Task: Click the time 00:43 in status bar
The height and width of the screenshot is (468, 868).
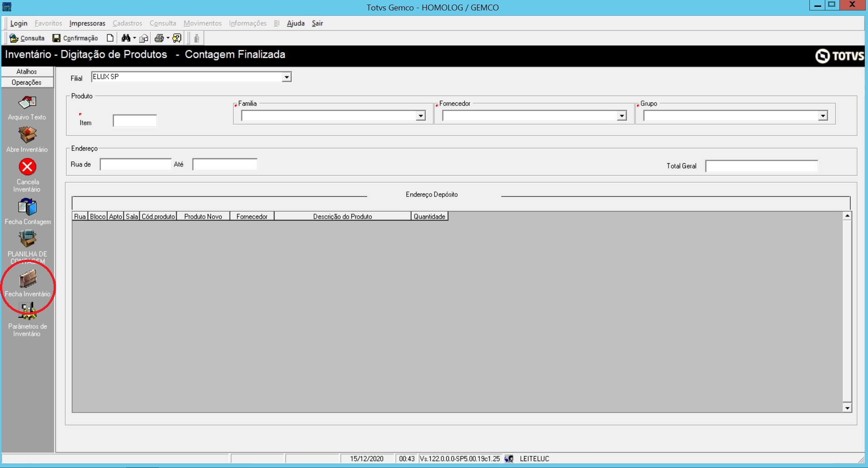Action: pyautogui.click(x=407, y=458)
